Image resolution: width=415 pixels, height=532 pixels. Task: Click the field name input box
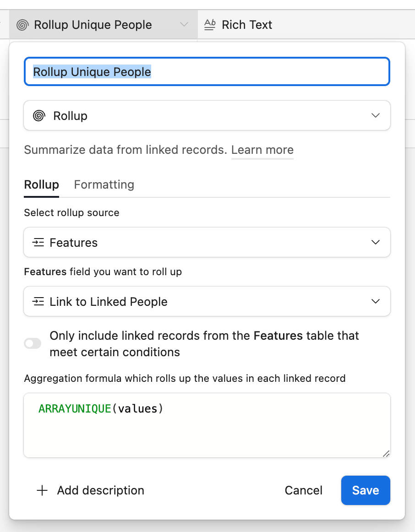click(x=207, y=71)
